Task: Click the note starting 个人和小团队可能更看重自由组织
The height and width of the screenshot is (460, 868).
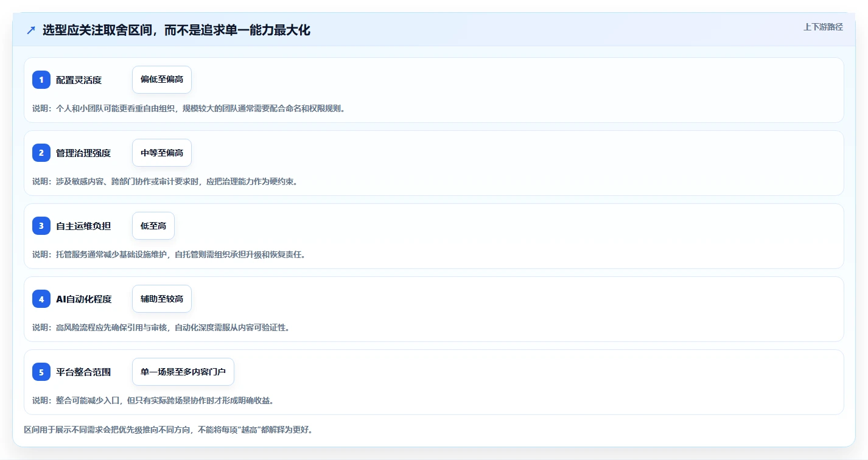Action: pyautogui.click(x=189, y=108)
